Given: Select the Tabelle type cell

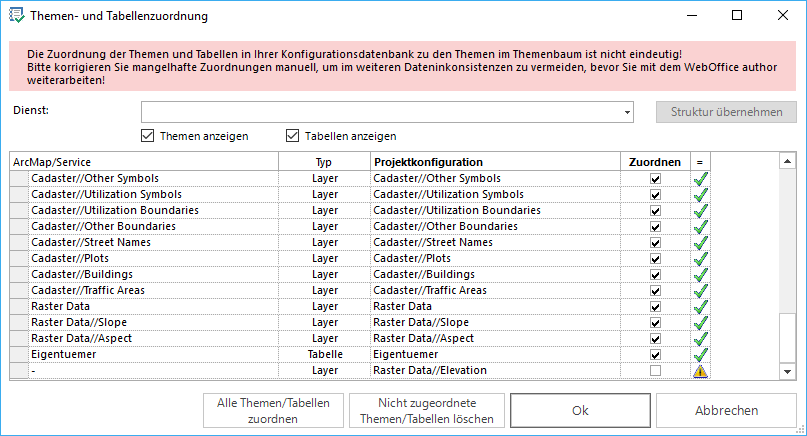Looking at the screenshot, I should coord(325,354).
